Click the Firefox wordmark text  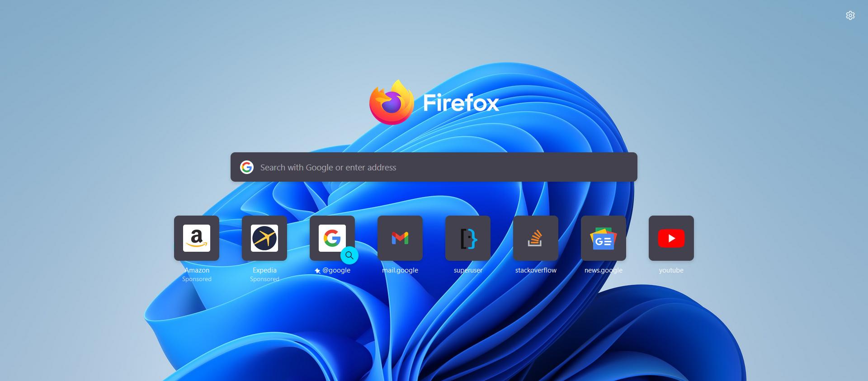click(x=461, y=103)
